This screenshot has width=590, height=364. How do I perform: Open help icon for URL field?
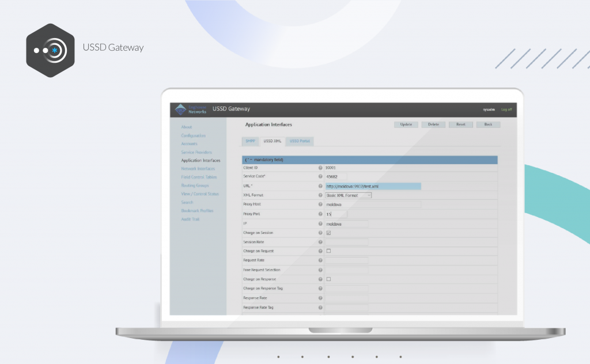coord(320,186)
